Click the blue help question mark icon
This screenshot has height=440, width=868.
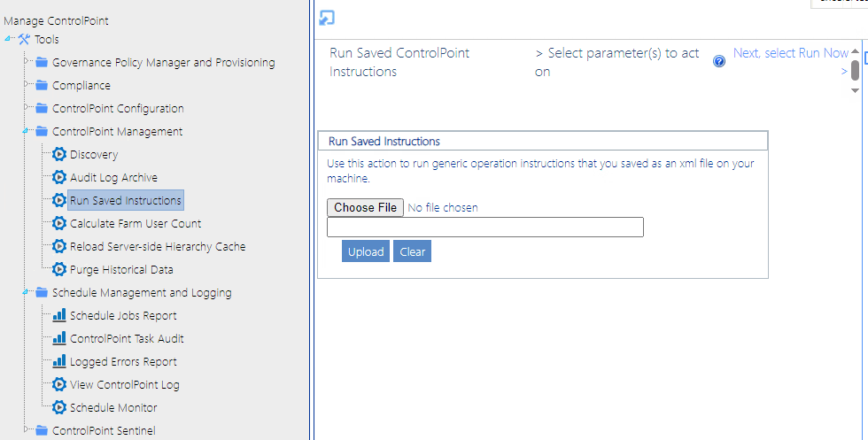[x=719, y=61]
